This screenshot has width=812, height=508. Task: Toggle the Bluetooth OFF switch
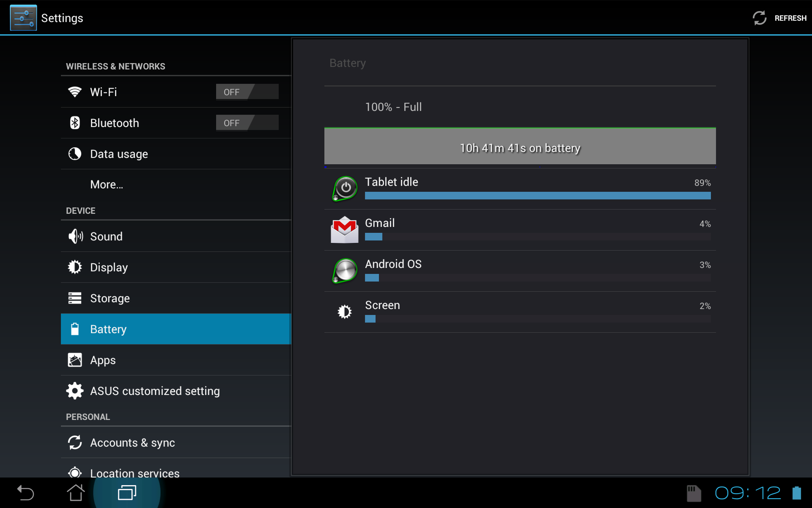(247, 123)
